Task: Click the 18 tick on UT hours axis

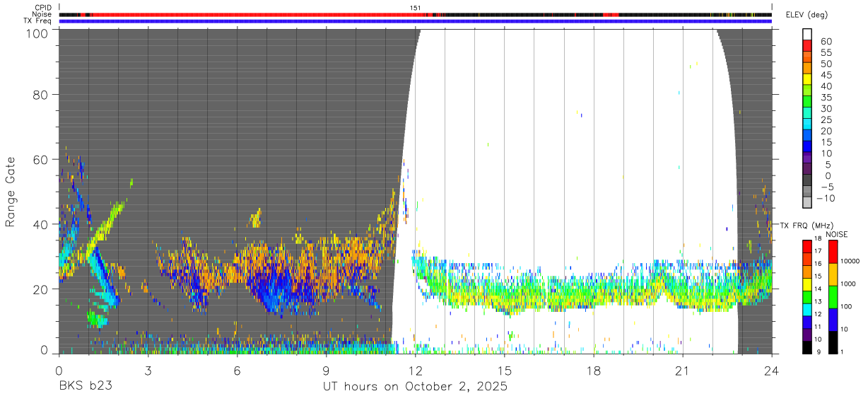Action: pyautogui.click(x=594, y=370)
